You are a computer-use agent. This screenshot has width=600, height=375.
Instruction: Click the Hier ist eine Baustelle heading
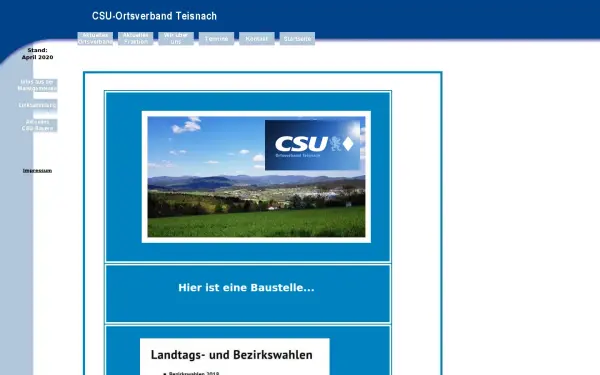(246, 288)
